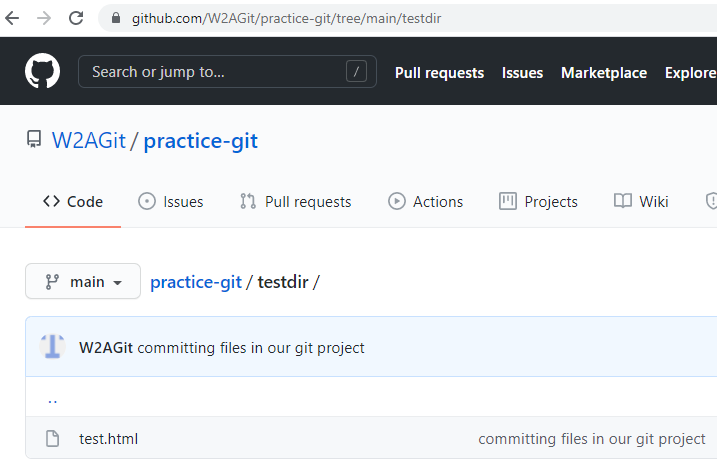Open the Projects tab
The image size is (717, 466).
click(538, 202)
